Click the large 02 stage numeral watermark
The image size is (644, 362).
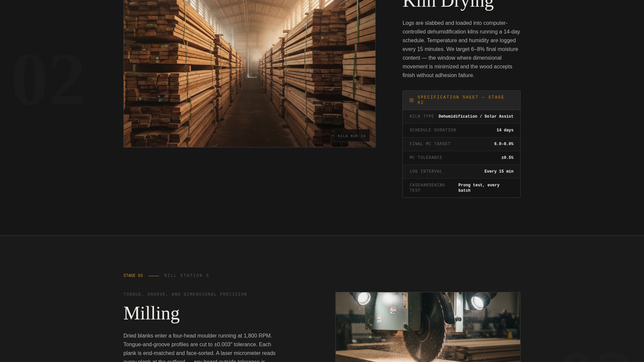coord(48,80)
